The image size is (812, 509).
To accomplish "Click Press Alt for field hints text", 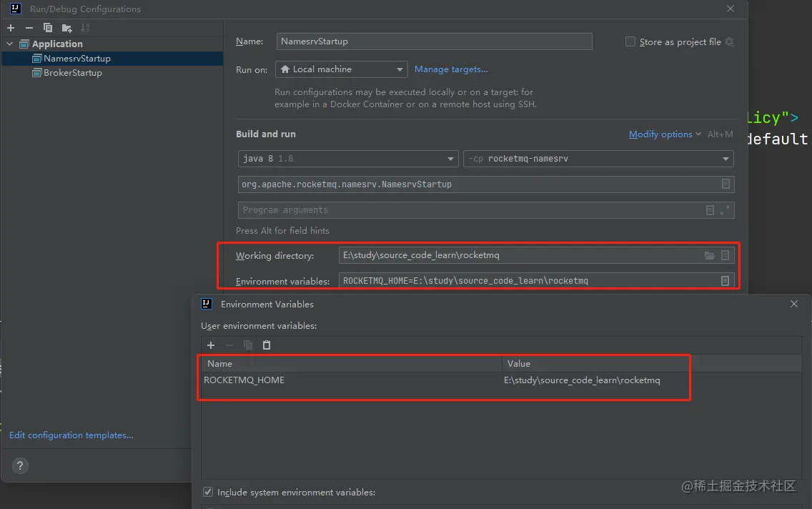I will tap(283, 230).
